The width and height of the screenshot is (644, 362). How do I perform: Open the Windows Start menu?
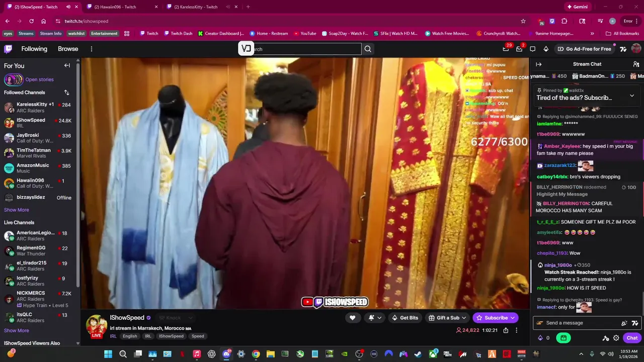[x=108, y=354]
